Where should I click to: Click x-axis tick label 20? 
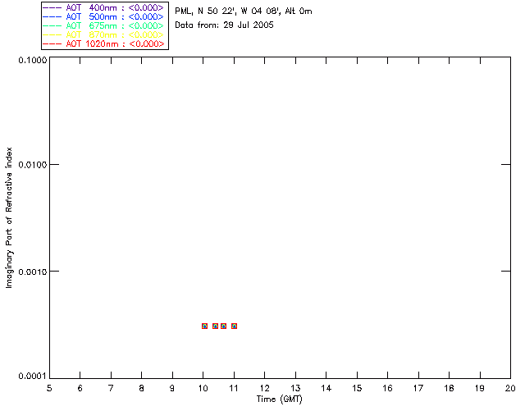point(510,388)
